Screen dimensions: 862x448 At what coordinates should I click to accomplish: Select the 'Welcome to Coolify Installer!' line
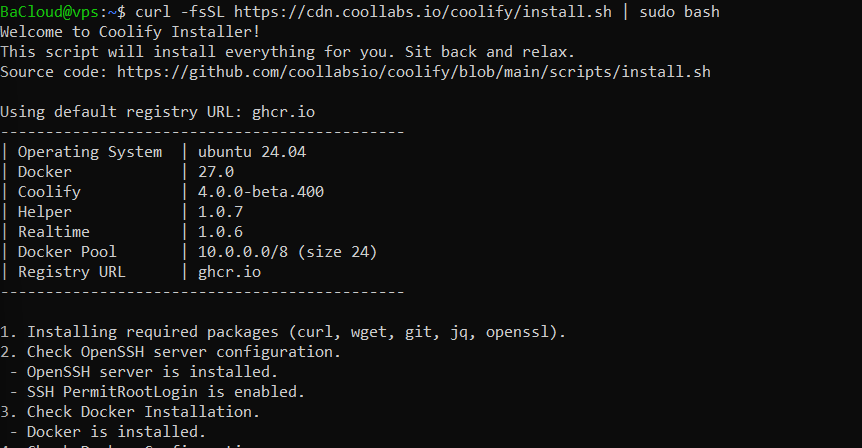point(130,32)
